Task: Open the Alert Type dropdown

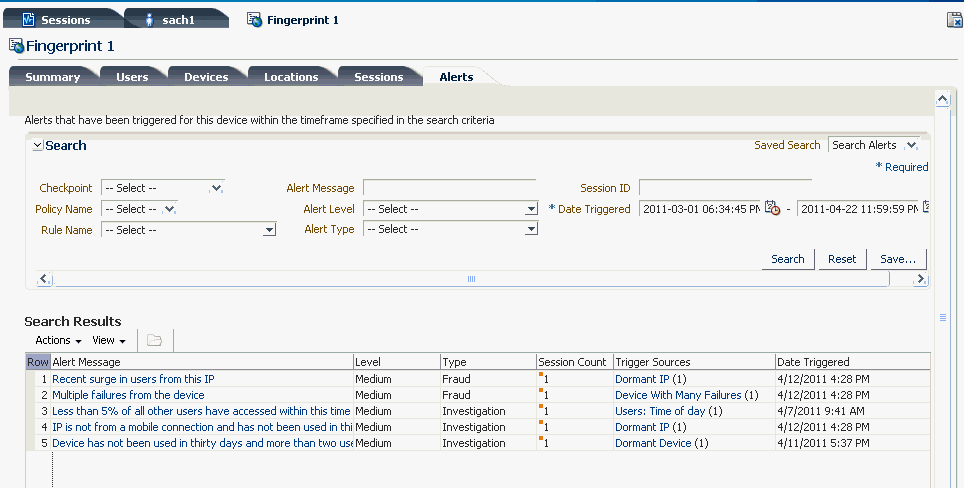Action: click(532, 229)
